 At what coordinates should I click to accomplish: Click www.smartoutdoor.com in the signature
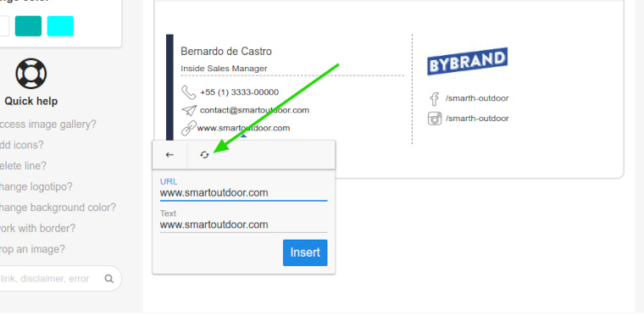pyautogui.click(x=243, y=128)
